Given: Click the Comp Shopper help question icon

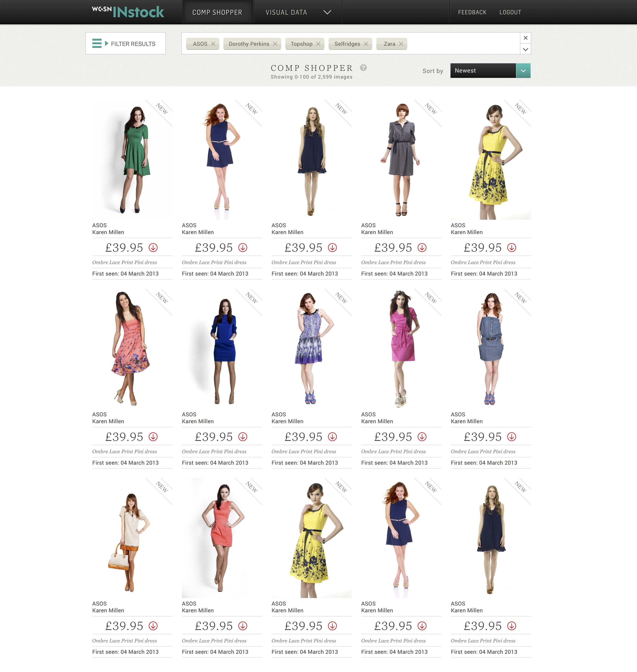Looking at the screenshot, I should pos(363,67).
